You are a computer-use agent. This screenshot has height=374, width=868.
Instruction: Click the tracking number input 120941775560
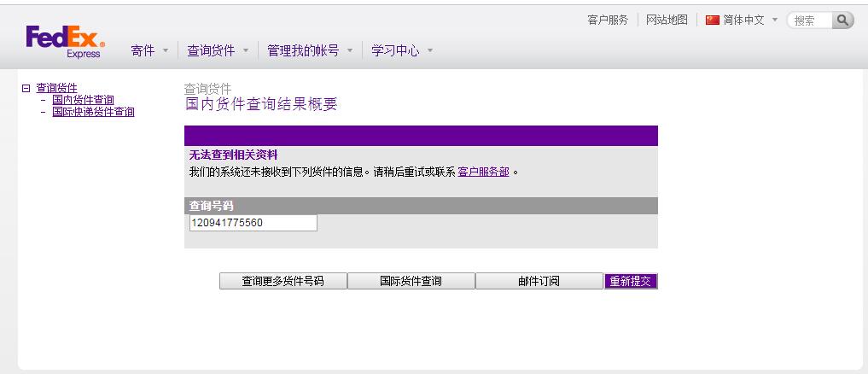[253, 223]
